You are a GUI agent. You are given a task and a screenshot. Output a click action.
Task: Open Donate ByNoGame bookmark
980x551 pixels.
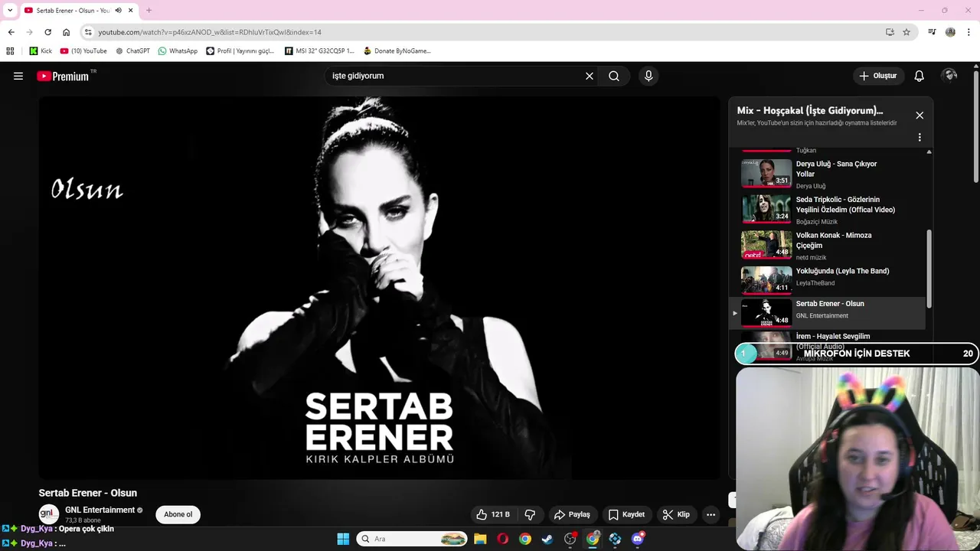pyautogui.click(x=397, y=51)
